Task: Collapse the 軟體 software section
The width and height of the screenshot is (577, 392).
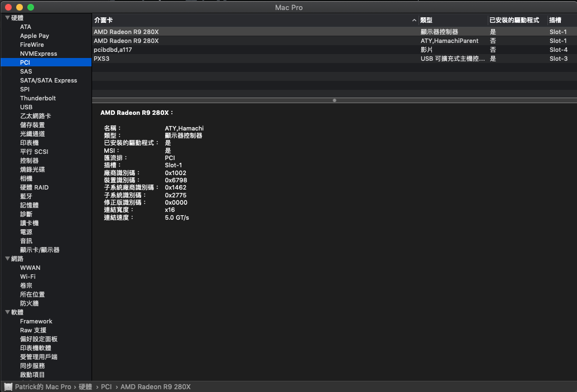Action: 7,312
